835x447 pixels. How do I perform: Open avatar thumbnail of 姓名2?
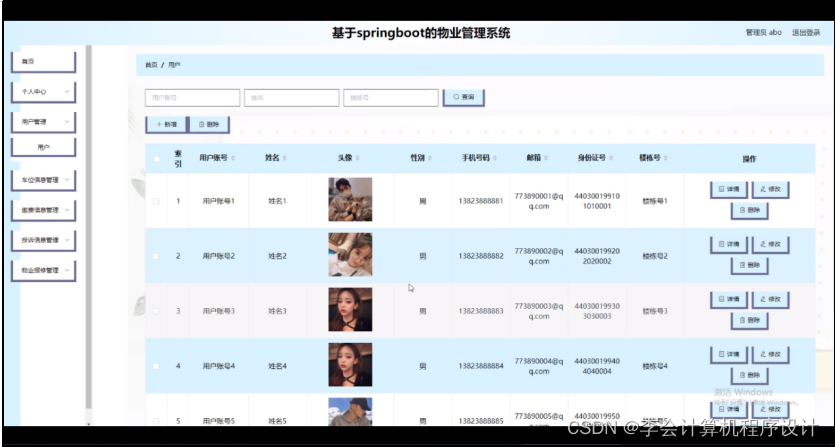tap(350, 255)
